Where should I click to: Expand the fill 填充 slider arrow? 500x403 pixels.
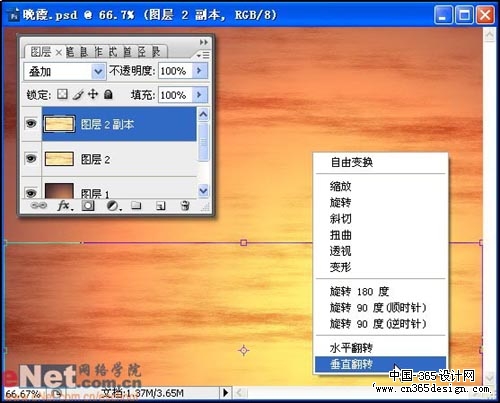tap(200, 95)
